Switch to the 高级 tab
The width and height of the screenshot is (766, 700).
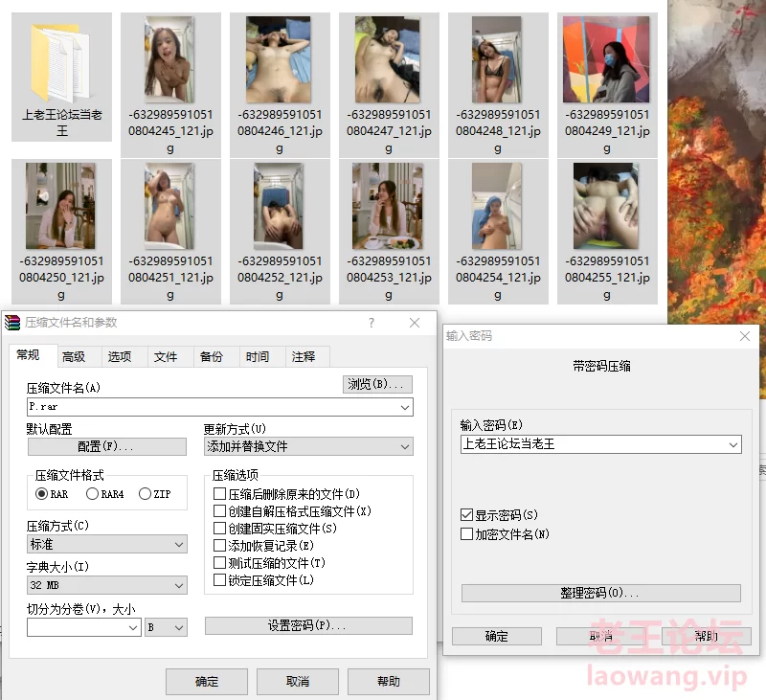click(x=74, y=357)
